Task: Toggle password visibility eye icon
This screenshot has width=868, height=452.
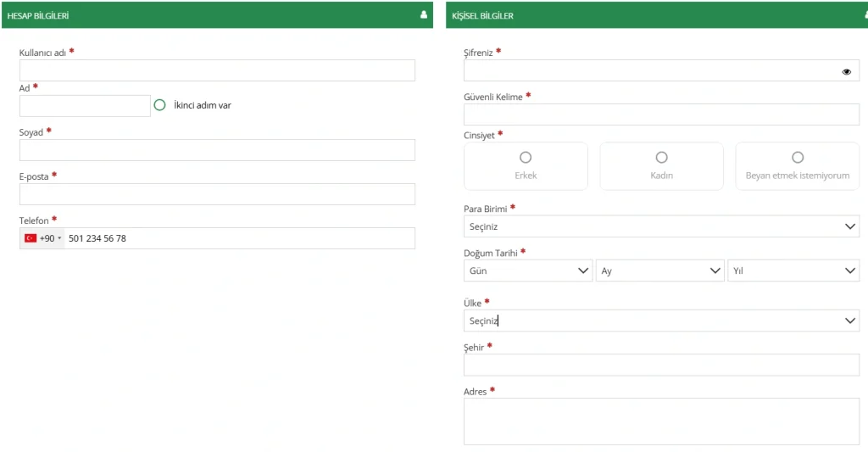Action: click(x=846, y=71)
